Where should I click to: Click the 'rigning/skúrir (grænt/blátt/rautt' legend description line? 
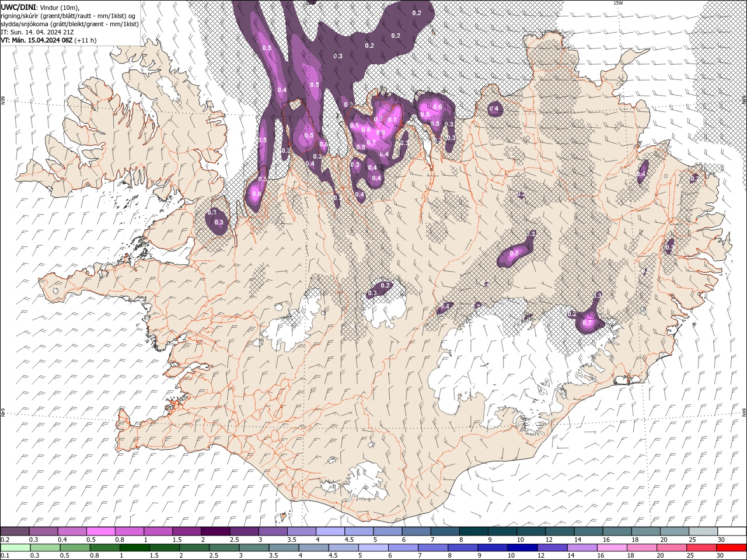[69, 16]
